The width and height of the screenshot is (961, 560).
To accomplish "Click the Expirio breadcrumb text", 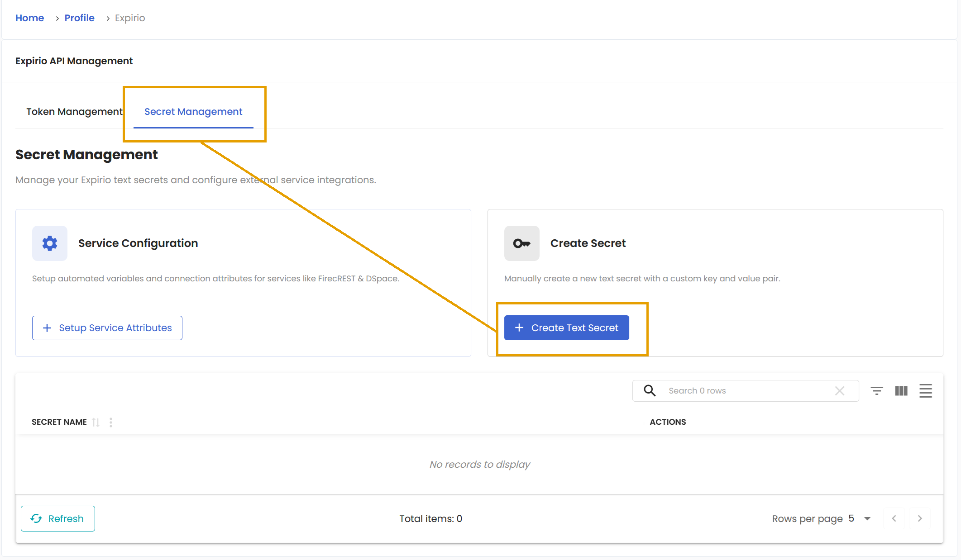I will (130, 18).
